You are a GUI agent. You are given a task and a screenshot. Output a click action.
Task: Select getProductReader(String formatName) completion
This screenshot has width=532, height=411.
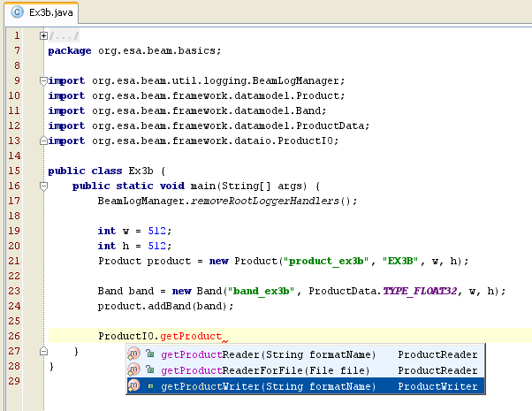(306, 354)
